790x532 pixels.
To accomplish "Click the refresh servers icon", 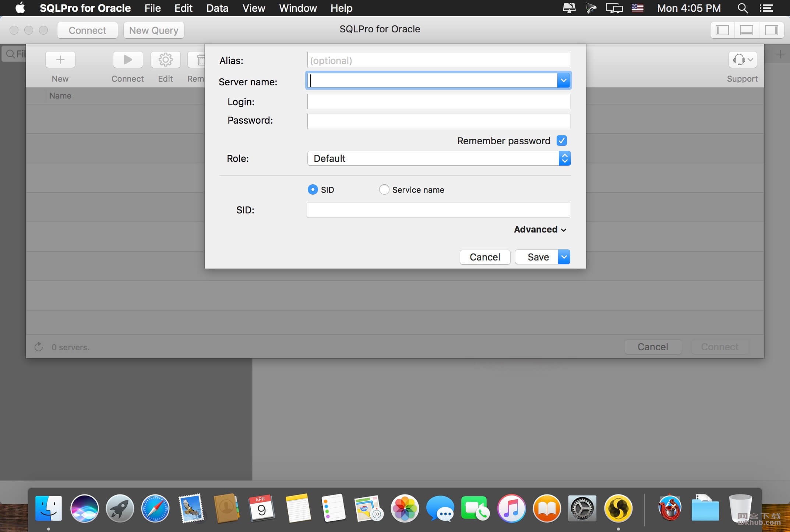I will (39, 347).
